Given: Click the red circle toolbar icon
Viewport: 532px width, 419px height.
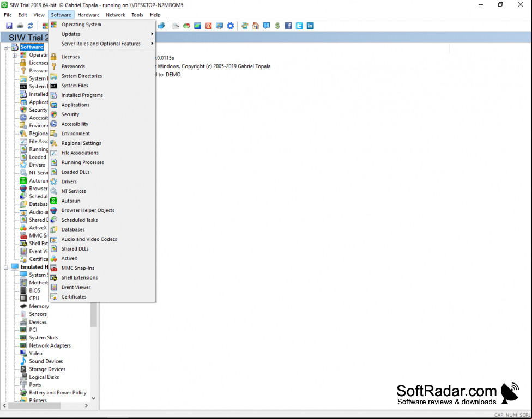Looking at the screenshot, I should 208,26.
